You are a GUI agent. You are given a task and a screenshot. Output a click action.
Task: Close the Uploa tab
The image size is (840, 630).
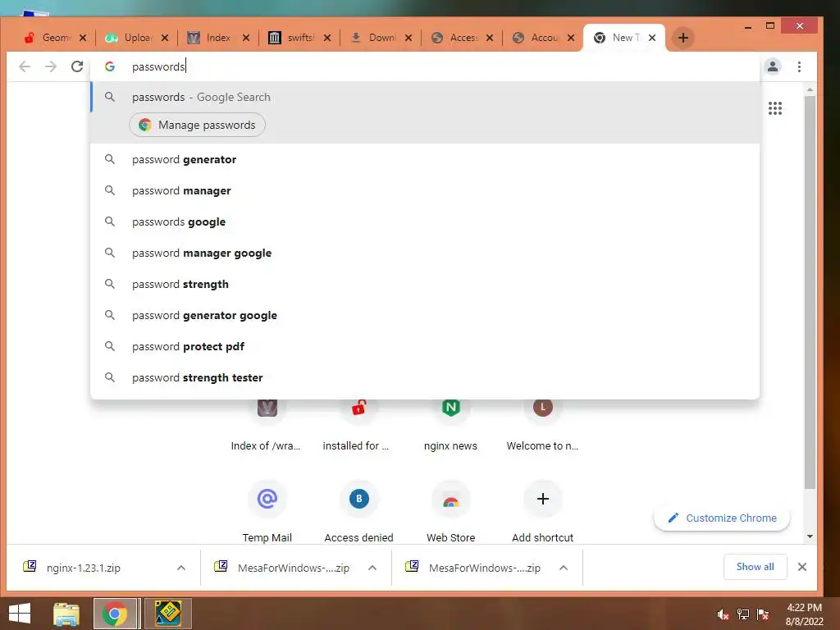165,38
